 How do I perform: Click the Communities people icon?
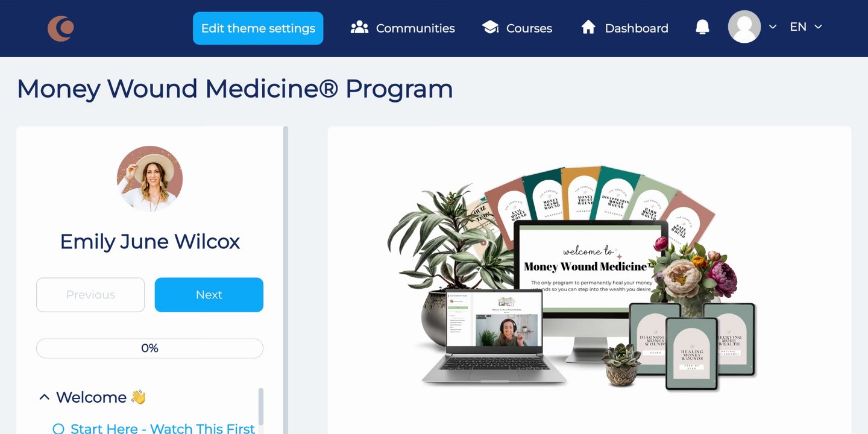click(359, 27)
